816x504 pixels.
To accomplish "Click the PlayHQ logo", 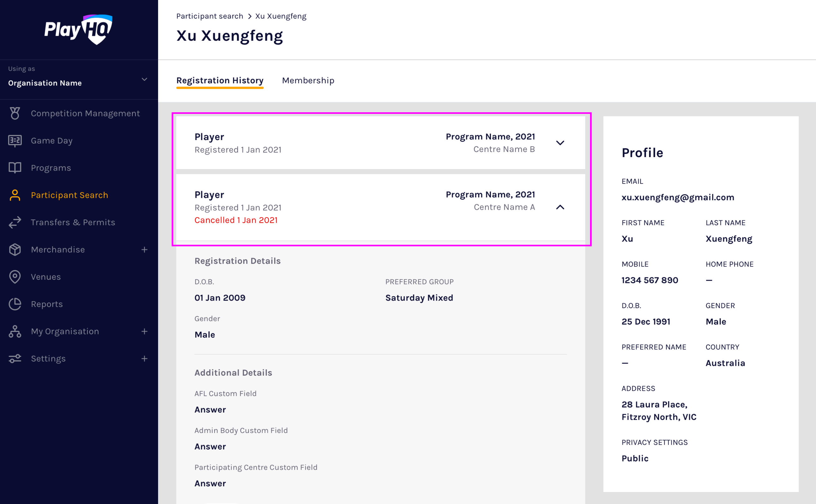I will tap(79, 29).
